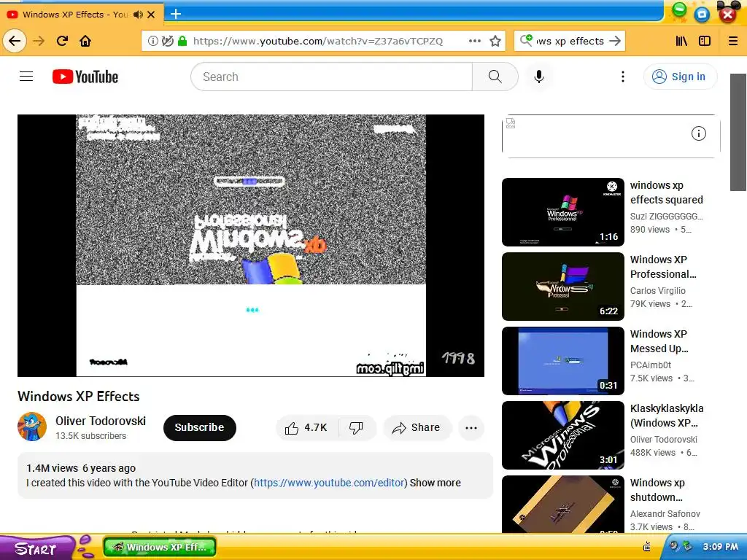Start voice search with microphone icon
This screenshot has height=560, width=747.
539,77
